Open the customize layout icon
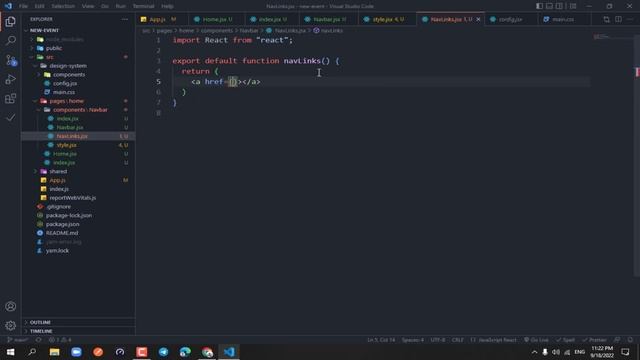 [x=573, y=6]
